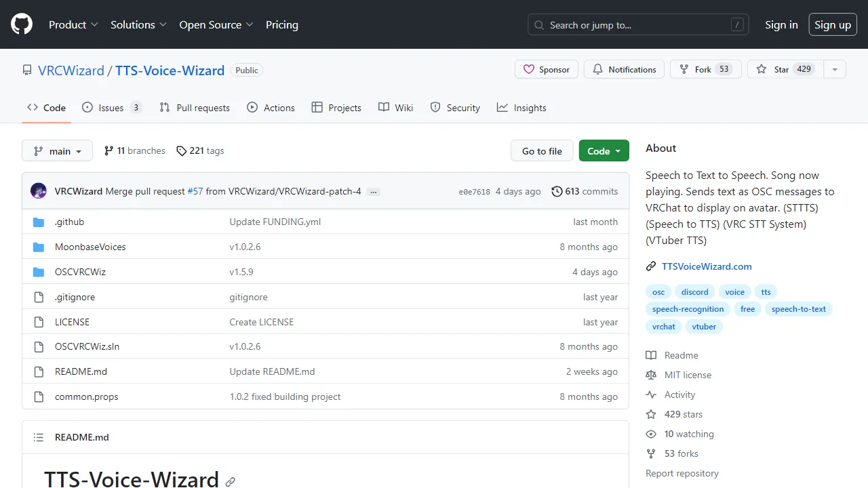Switch to the Pull requests tab
This screenshot has height=488, width=868.
pyautogui.click(x=195, y=108)
